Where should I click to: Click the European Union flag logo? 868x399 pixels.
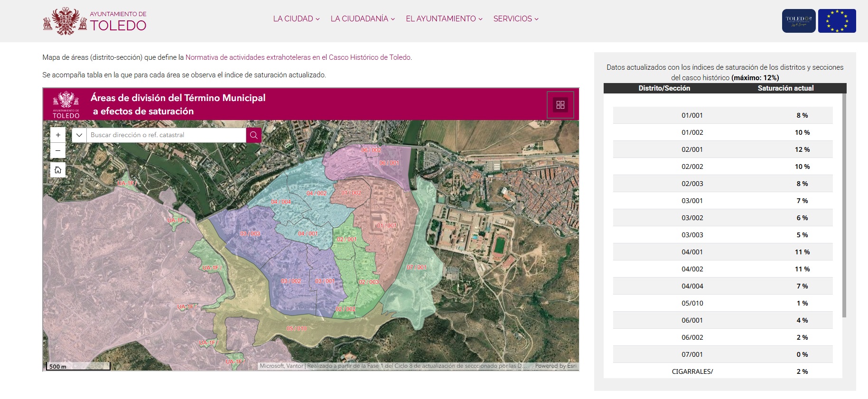click(837, 21)
